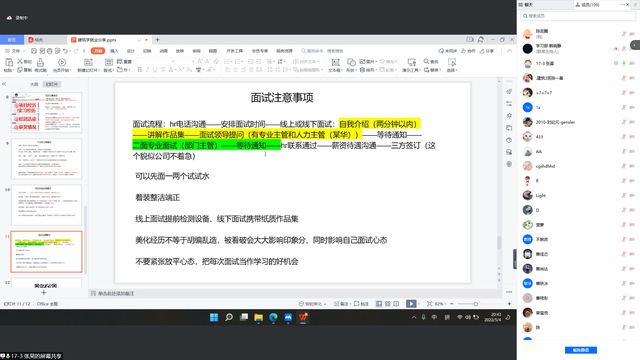Toggle Strikethrough text formatting
The height and width of the screenshot is (360, 640).
pos(163,70)
